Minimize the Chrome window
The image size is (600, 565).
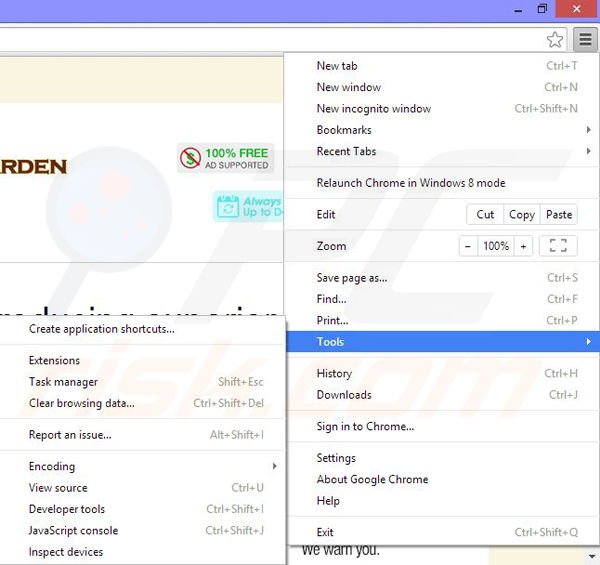point(518,10)
